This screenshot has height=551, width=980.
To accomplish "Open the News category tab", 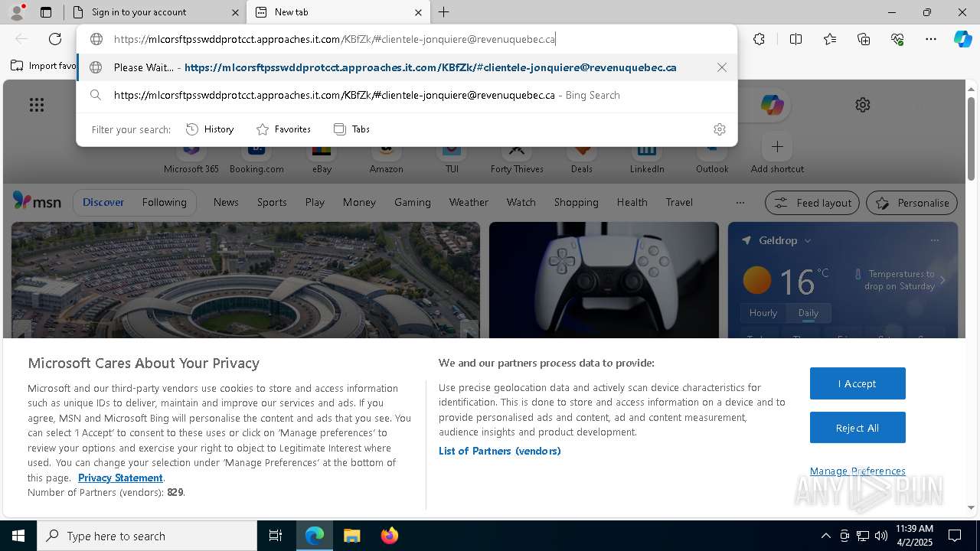I will click(x=226, y=203).
